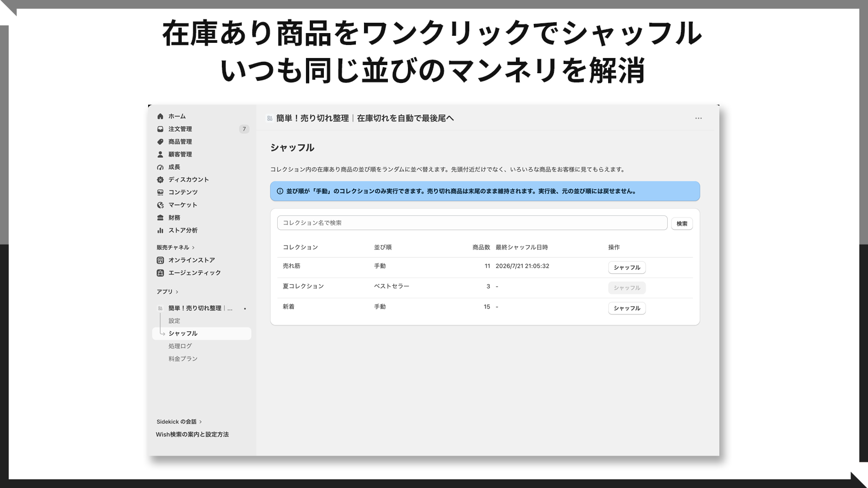
Task: Open the 料金プラン pricing plan page
Action: pos(183,359)
